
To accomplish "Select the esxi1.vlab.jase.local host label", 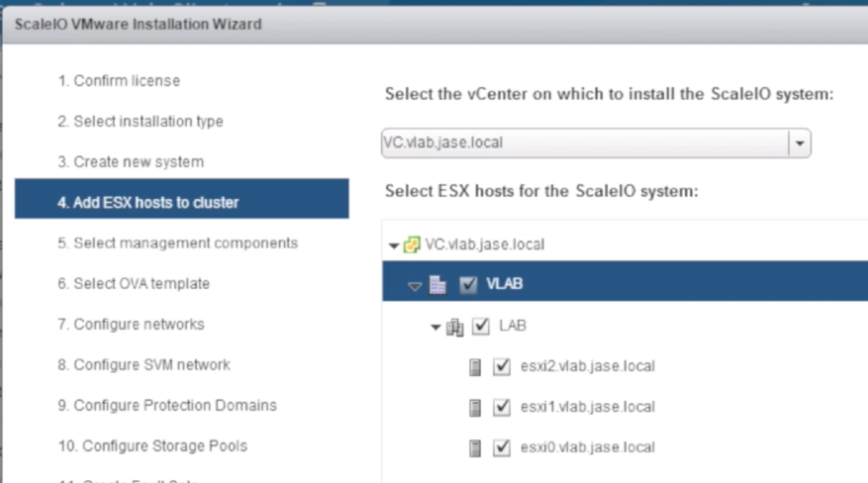I will point(587,408).
